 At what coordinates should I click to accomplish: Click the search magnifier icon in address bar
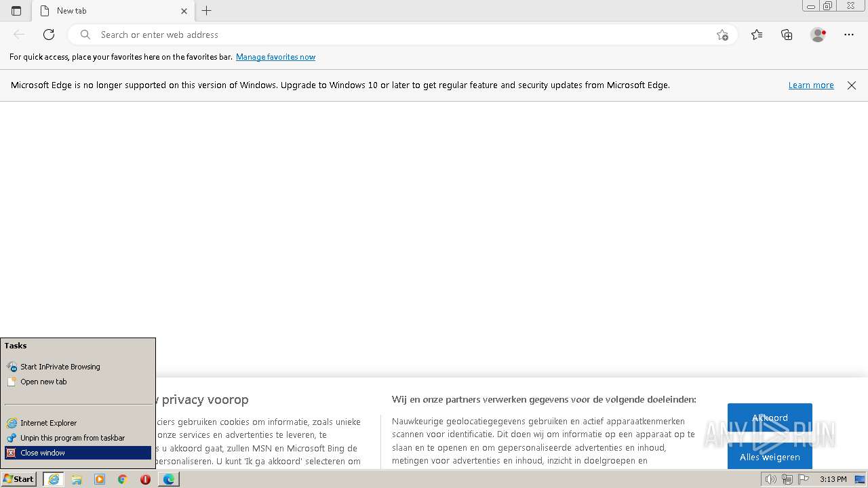pyautogui.click(x=85, y=35)
